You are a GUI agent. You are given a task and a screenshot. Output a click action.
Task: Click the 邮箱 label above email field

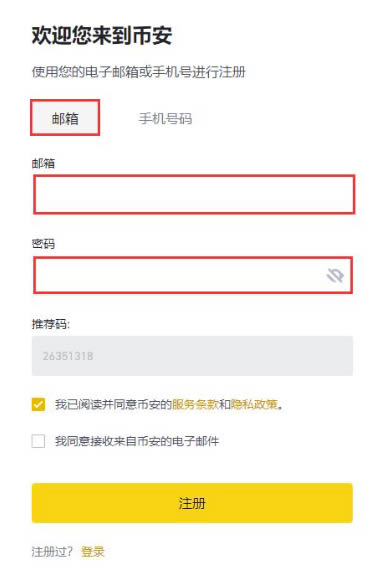click(x=43, y=163)
